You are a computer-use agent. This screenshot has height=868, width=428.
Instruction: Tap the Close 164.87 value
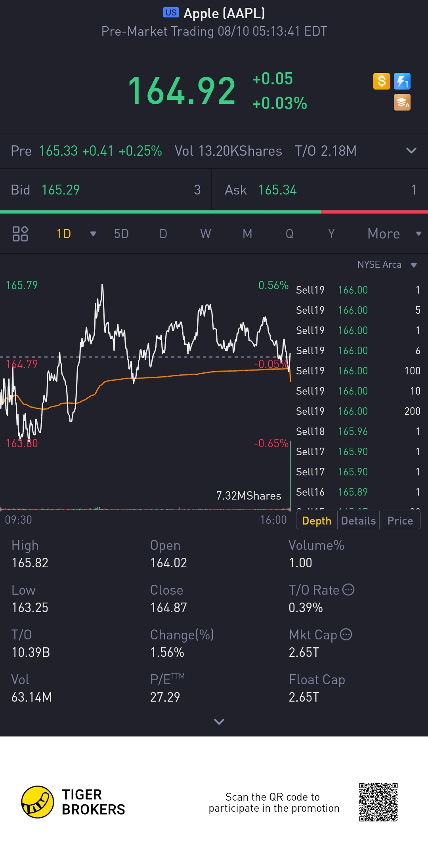[x=168, y=607]
